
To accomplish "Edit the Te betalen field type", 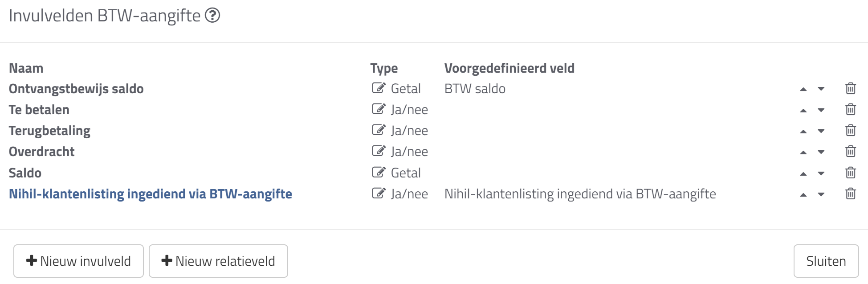I will click(379, 109).
